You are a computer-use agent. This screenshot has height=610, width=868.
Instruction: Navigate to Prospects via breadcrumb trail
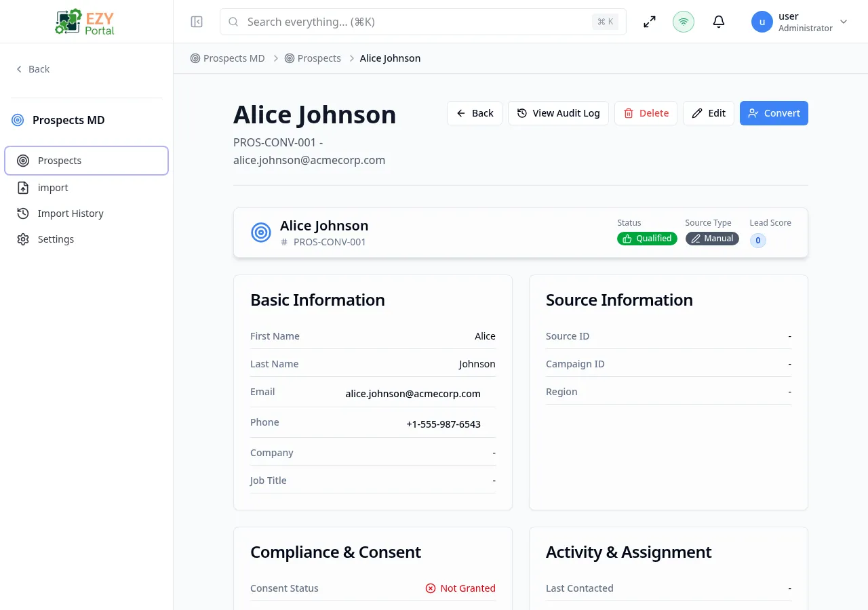click(x=319, y=58)
